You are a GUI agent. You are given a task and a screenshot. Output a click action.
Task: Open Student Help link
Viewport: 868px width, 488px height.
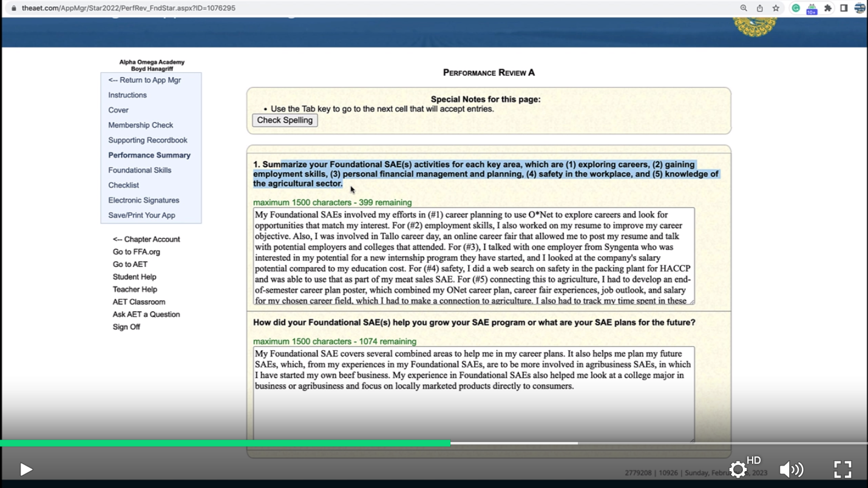pyautogui.click(x=134, y=277)
